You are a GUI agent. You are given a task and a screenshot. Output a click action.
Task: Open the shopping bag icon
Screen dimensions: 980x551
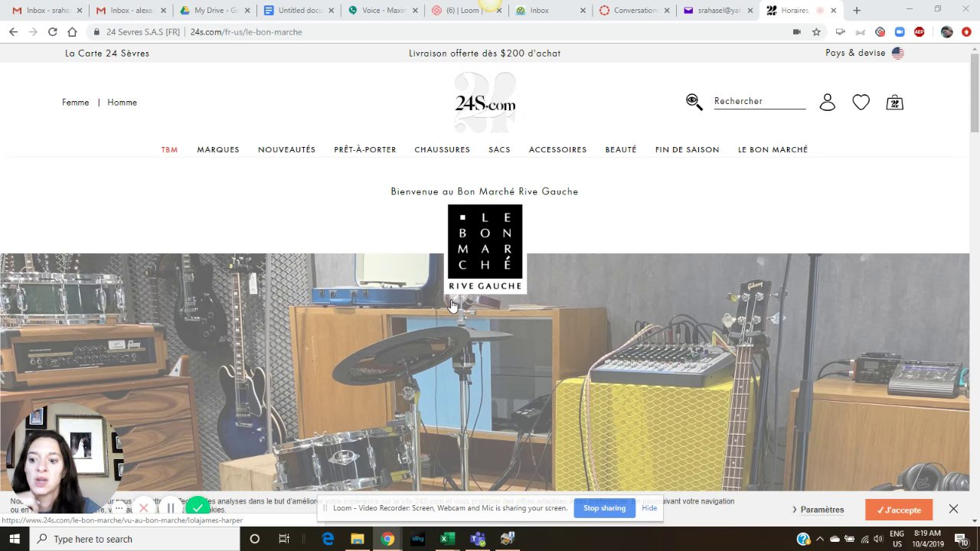pyautogui.click(x=894, y=103)
